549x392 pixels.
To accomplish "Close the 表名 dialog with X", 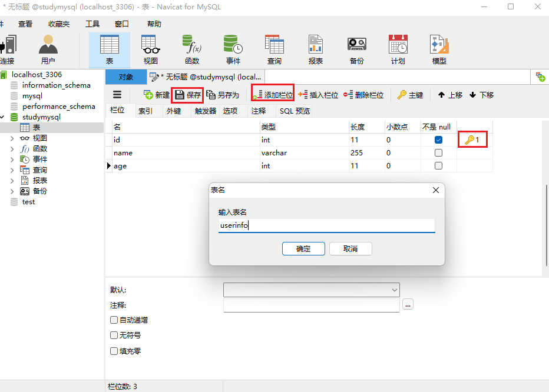I will 435,190.
